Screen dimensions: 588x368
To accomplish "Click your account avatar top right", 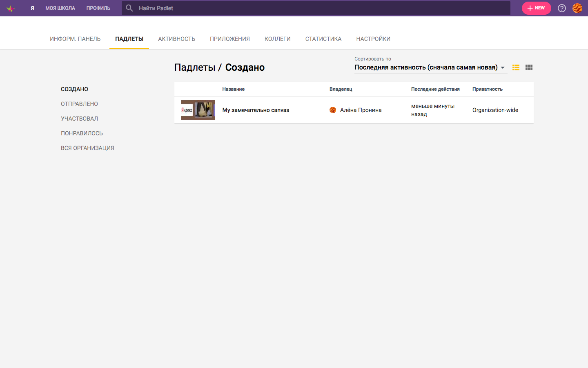I will point(577,8).
